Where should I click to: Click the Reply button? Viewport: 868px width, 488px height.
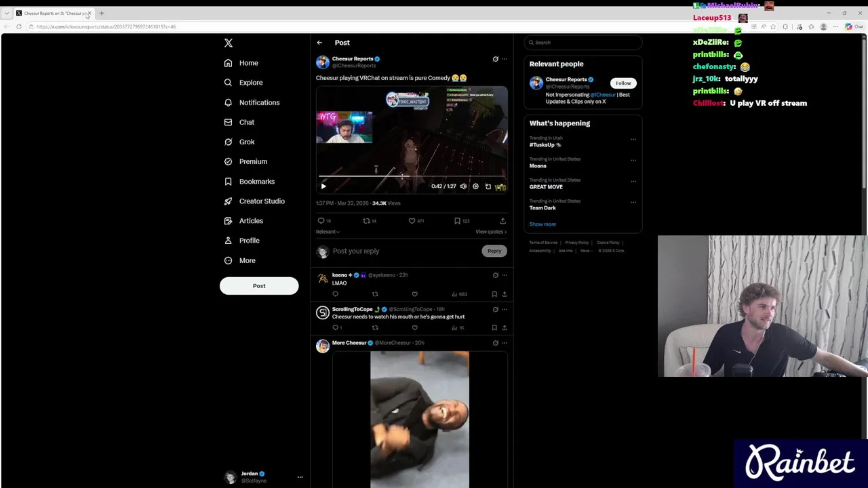pos(494,251)
